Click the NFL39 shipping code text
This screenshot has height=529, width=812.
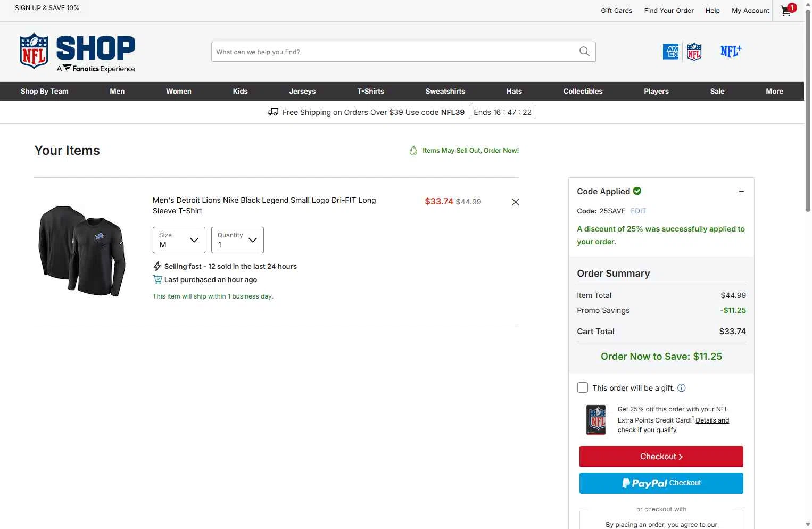tap(453, 112)
